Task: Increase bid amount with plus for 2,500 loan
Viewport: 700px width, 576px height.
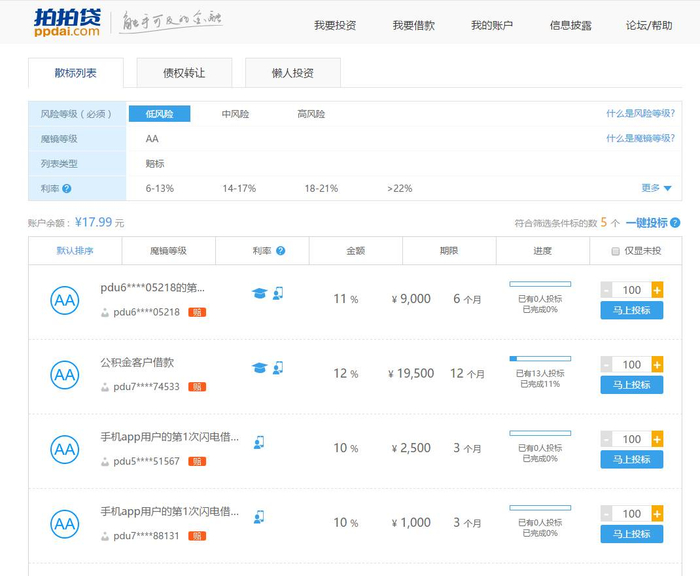Action: pos(657,439)
